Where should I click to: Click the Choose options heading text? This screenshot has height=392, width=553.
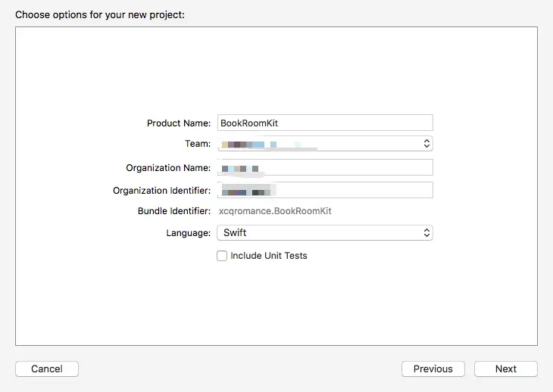99,14
